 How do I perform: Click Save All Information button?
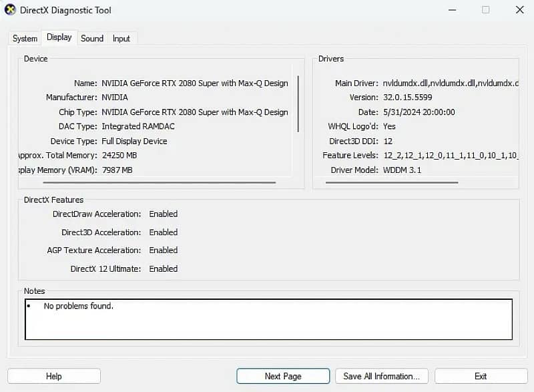[381, 376]
